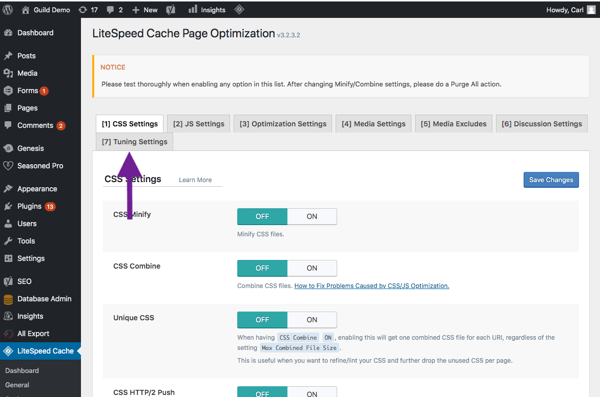
Task: Click the Seasoned Pro heart icon
Action: [x=8, y=166]
